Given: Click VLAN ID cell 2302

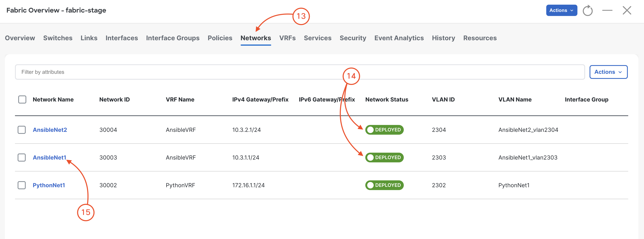Looking at the screenshot, I should click(439, 185).
